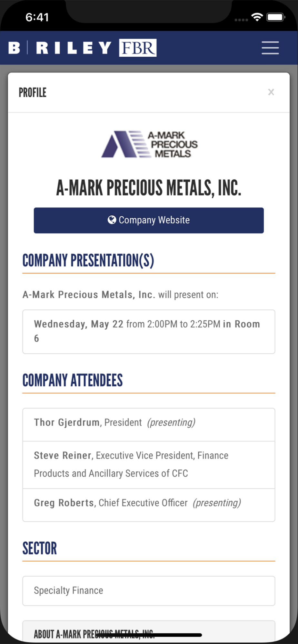Click the A-Mark Precious Metals logo image

click(x=149, y=144)
